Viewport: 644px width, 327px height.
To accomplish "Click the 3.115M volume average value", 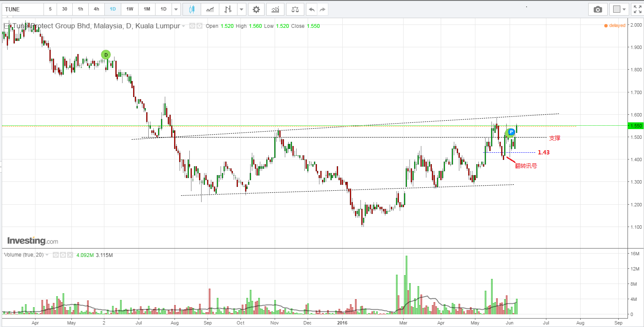I will (104, 255).
